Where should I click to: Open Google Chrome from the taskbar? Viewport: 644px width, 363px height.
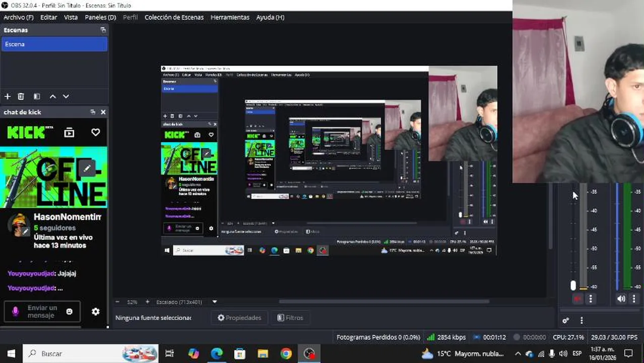pos(286,353)
